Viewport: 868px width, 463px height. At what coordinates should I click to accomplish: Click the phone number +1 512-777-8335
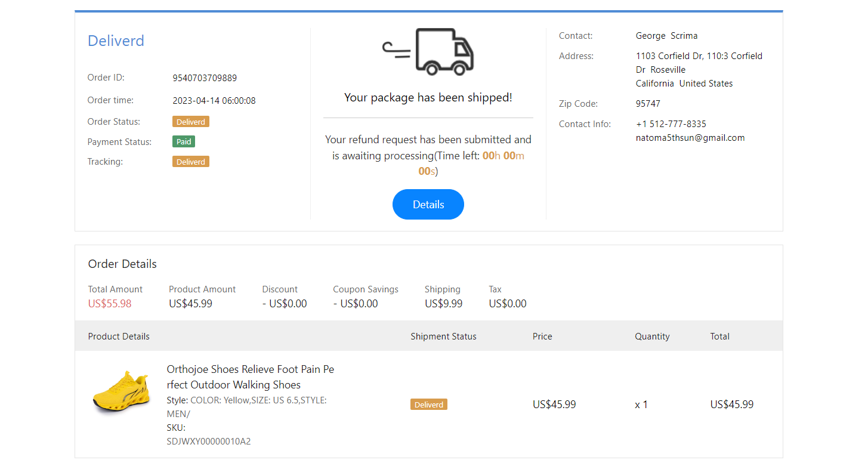pyautogui.click(x=671, y=124)
